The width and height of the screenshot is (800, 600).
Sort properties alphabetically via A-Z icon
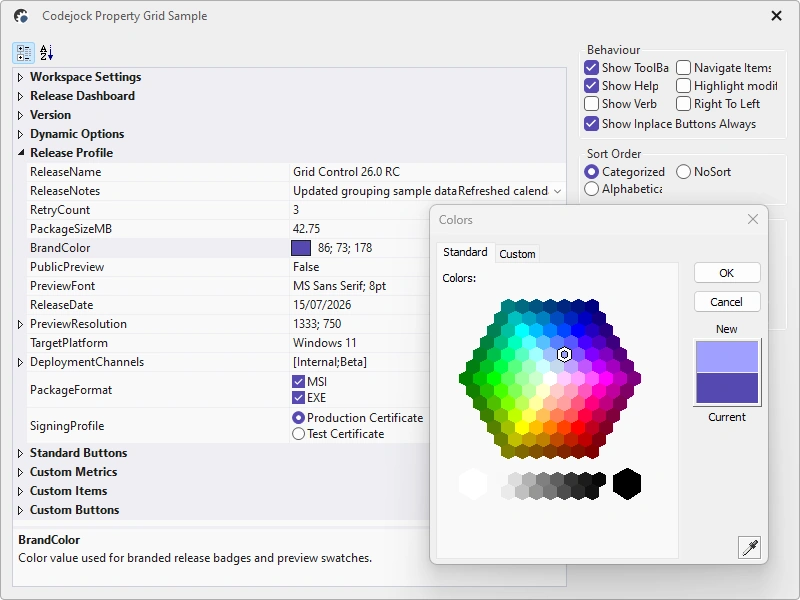[x=46, y=53]
